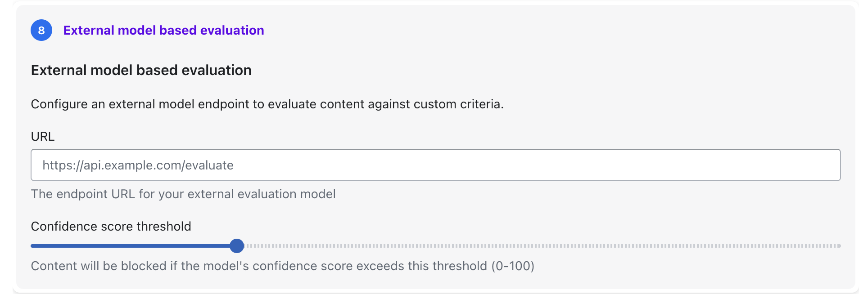Click the https://api.example.com/evaluate placeholder text
The width and height of the screenshot is (868, 294).
coord(138,165)
